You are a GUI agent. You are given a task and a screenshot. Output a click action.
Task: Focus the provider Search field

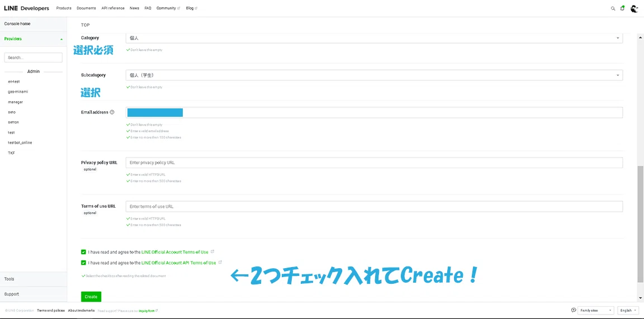[x=34, y=58]
